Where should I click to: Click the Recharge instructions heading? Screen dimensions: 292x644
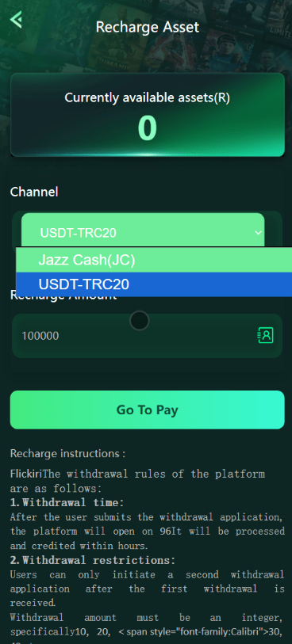68,454
